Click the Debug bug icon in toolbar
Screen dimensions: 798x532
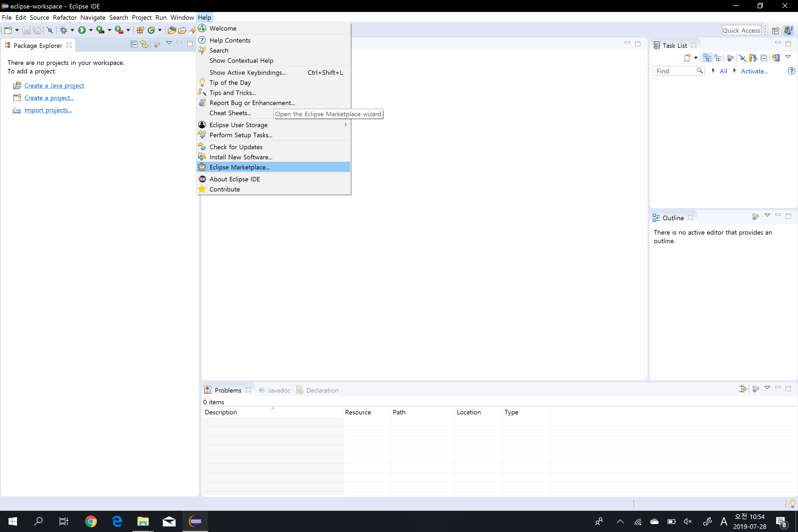click(64, 30)
